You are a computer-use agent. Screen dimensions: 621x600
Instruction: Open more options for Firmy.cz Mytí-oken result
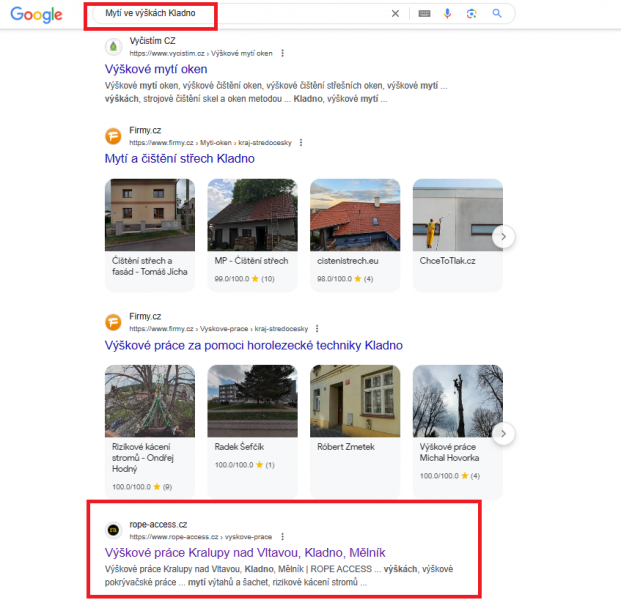[x=301, y=143]
